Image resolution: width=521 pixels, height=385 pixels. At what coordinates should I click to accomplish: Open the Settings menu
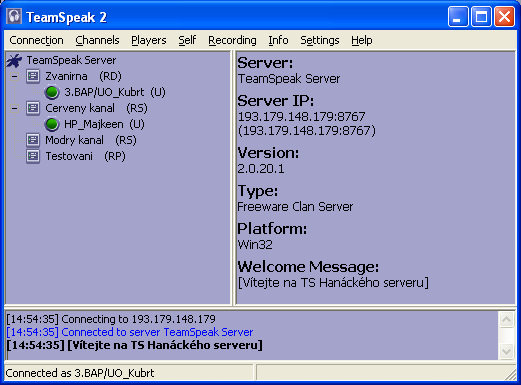tap(320, 40)
